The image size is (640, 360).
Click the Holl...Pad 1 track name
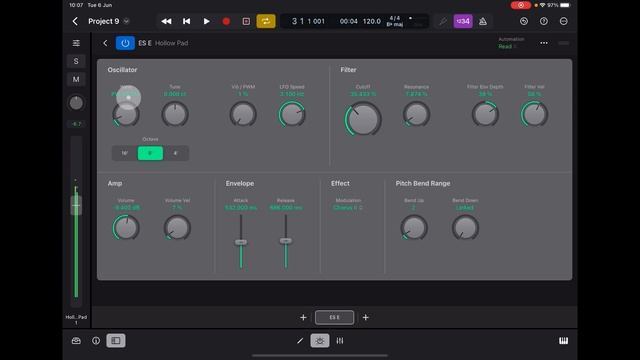coord(76,320)
